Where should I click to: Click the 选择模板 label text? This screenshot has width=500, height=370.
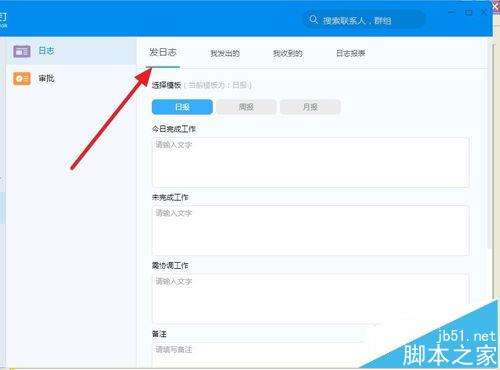point(166,85)
